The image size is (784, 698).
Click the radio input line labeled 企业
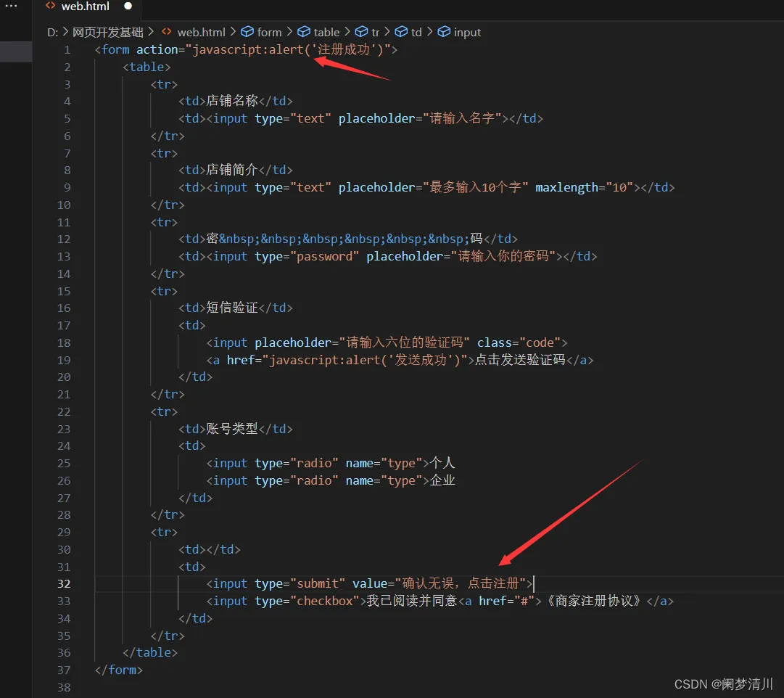(x=331, y=481)
